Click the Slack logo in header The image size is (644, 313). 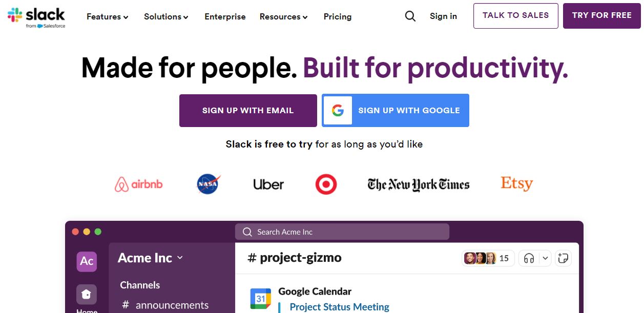pos(36,16)
